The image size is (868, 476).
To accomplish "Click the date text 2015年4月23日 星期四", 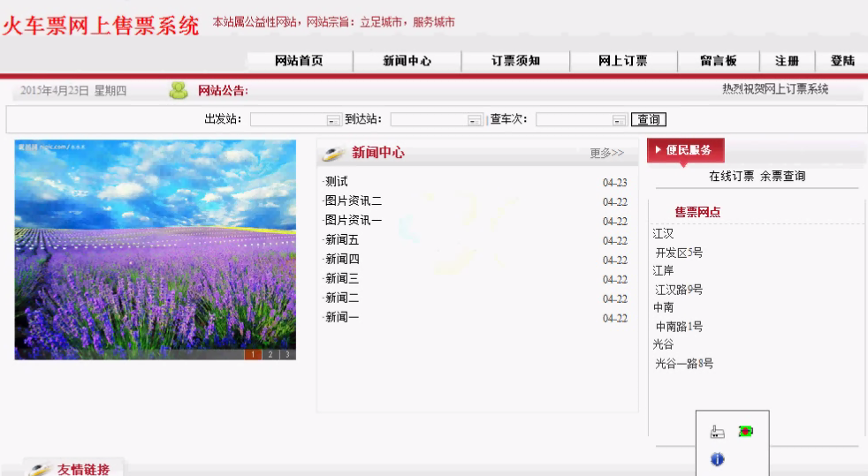I will (73, 91).
